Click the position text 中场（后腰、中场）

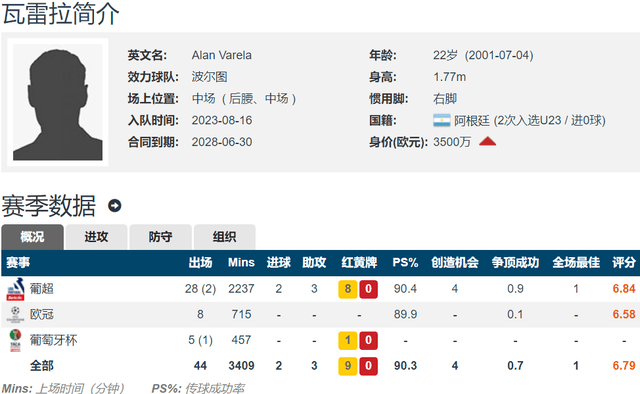244,98
